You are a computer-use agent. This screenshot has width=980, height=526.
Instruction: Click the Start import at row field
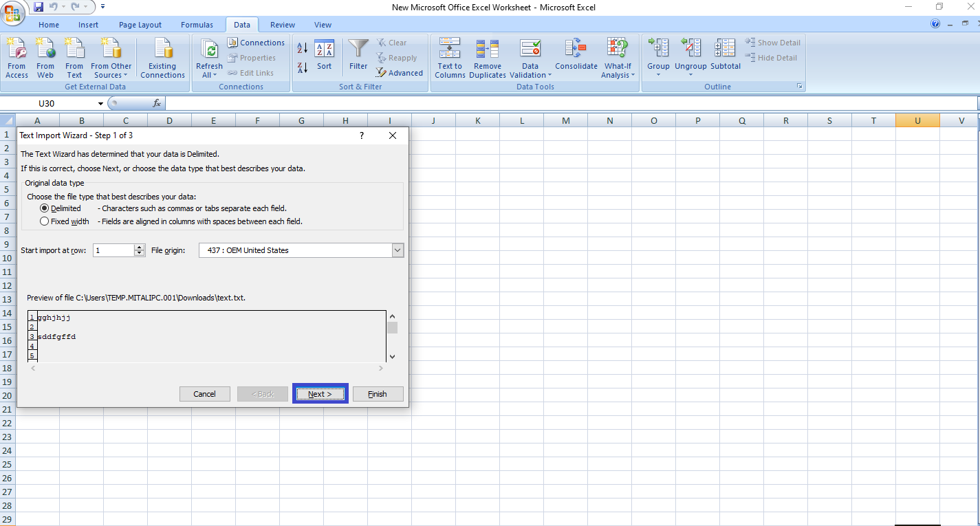pyautogui.click(x=113, y=250)
